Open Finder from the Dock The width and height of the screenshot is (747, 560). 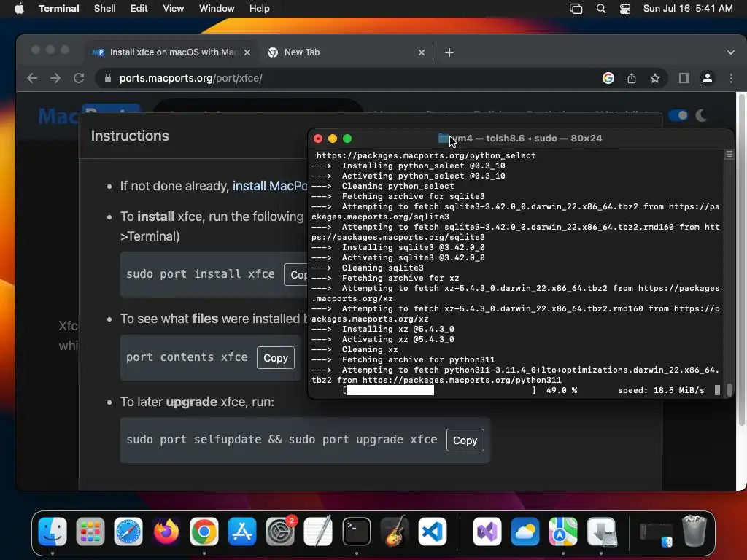53,532
